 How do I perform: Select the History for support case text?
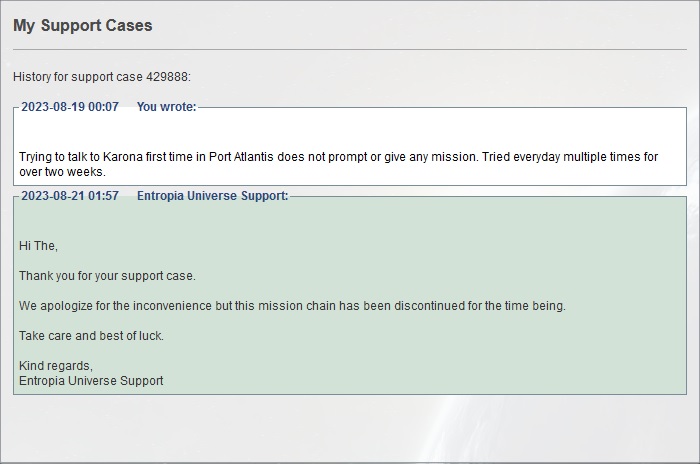coord(78,77)
